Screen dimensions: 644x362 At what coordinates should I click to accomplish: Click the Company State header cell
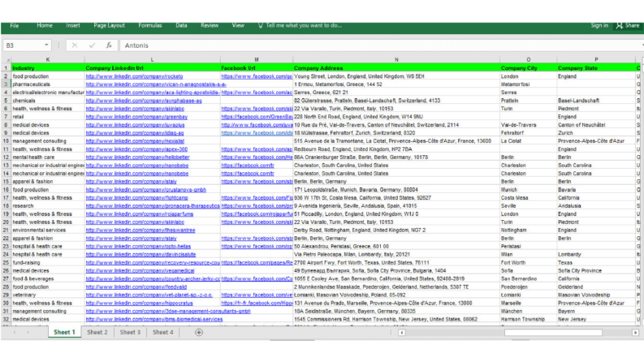click(596, 68)
